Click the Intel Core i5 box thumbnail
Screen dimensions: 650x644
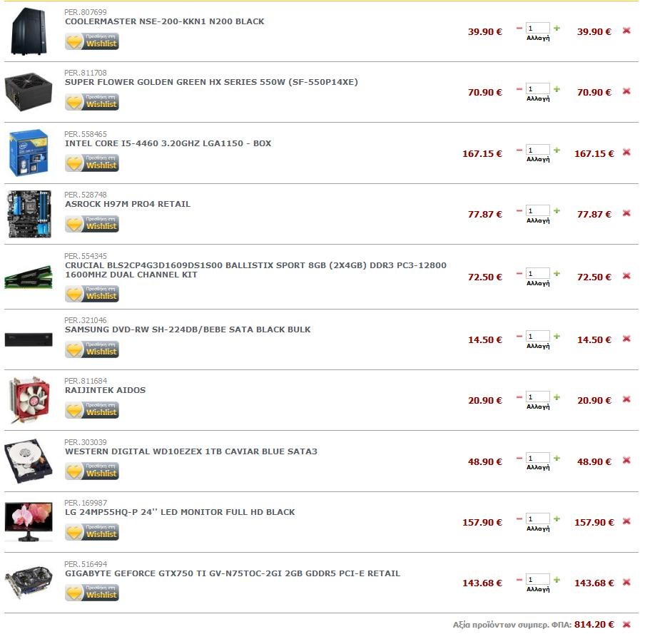(x=29, y=153)
